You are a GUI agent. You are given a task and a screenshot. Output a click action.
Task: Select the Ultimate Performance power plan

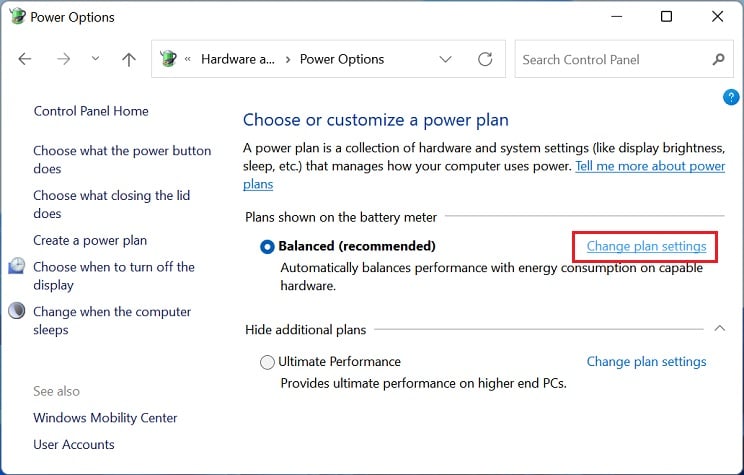click(x=267, y=362)
